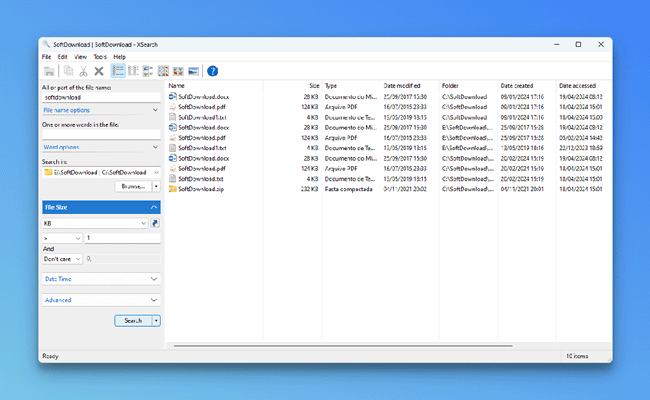
Task: Click the folder icon in Search in box
Action: pyautogui.click(x=48, y=172)
